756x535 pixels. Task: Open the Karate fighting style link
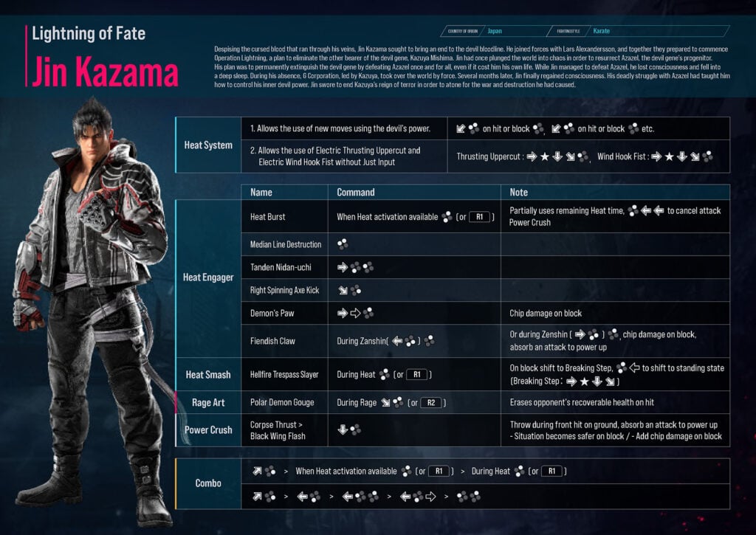pyautogui.click(x=601, y=31)
